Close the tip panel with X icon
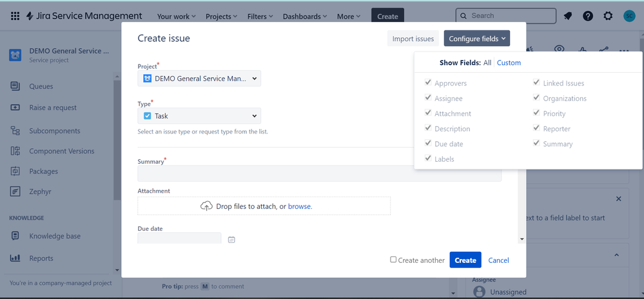Viewport: 644px width, 299px height. click(x=618, y=198)
